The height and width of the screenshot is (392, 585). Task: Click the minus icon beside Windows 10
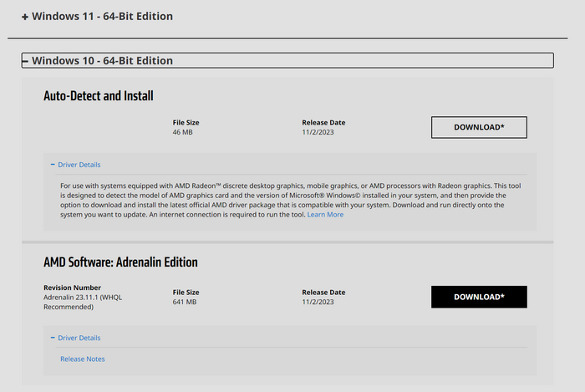coord(26,61)
